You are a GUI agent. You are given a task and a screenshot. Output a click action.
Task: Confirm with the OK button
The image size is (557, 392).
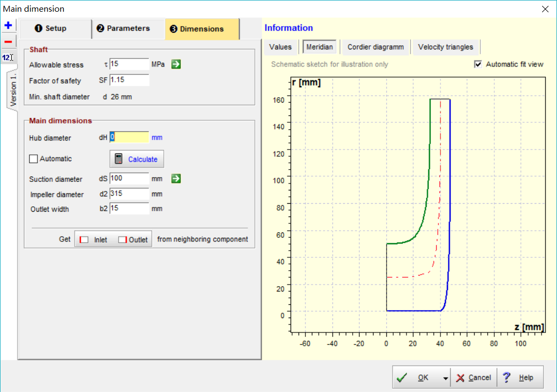[x=417, y=378]
